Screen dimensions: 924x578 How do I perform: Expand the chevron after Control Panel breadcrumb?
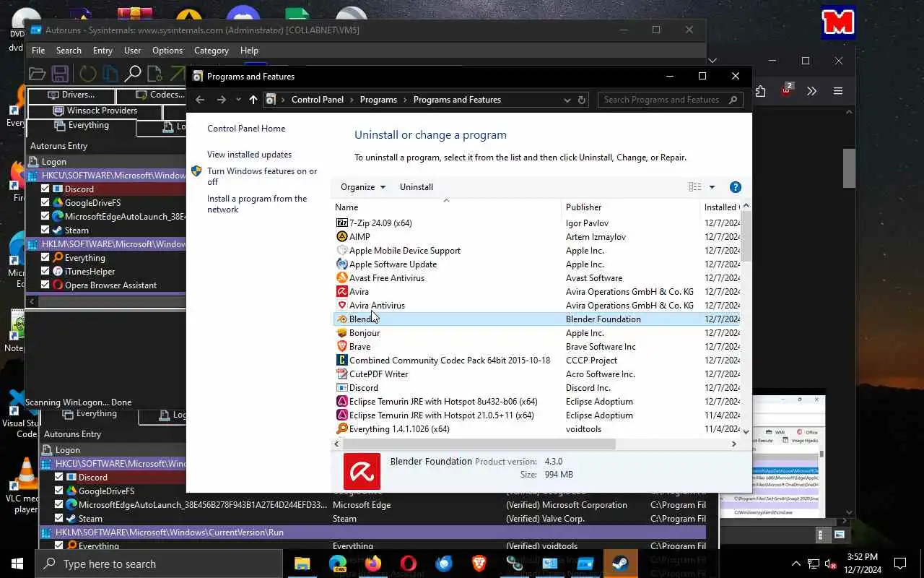tap(352, 100)
